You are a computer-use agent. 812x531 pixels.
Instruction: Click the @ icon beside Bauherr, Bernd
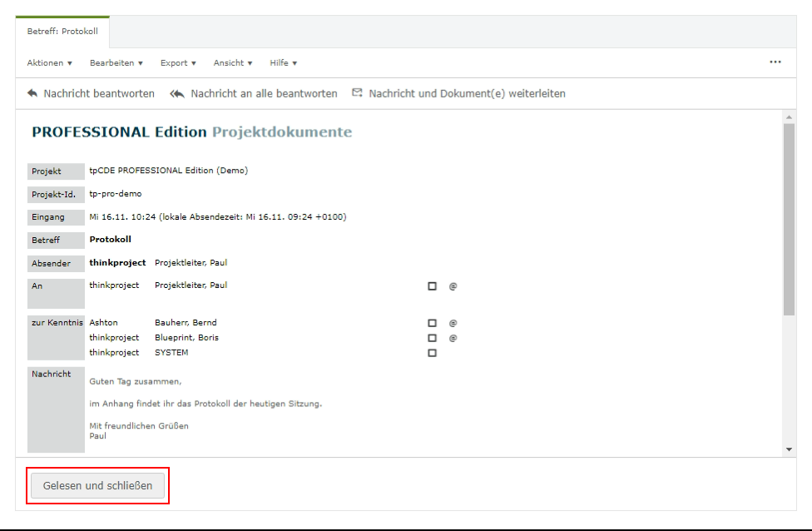(454, 323)
